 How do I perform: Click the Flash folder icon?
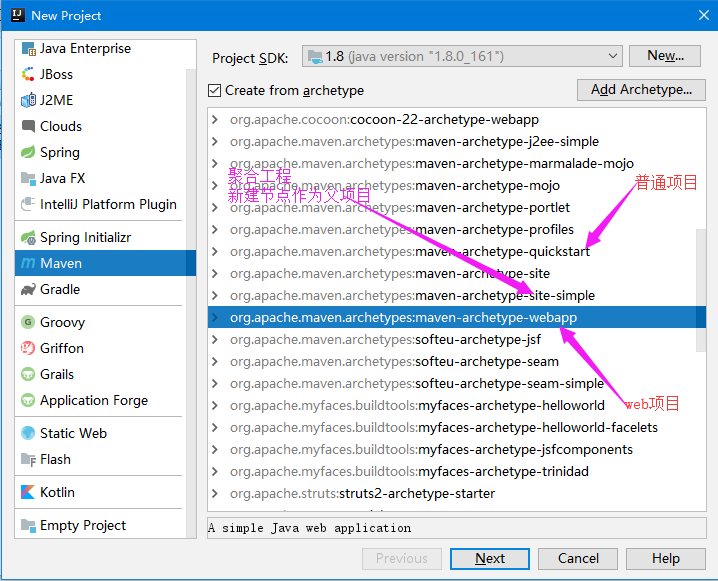[28, 459]
